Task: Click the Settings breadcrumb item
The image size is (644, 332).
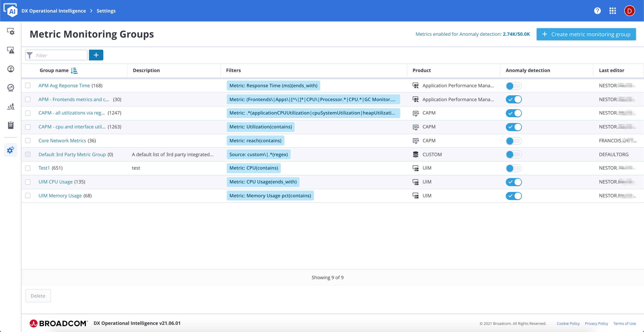Action: (x=106, y=11)
